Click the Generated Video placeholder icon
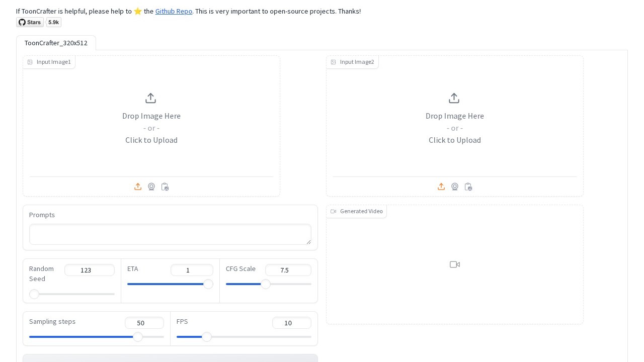Screen dimensions: 644x362 [x=455, y=264]
